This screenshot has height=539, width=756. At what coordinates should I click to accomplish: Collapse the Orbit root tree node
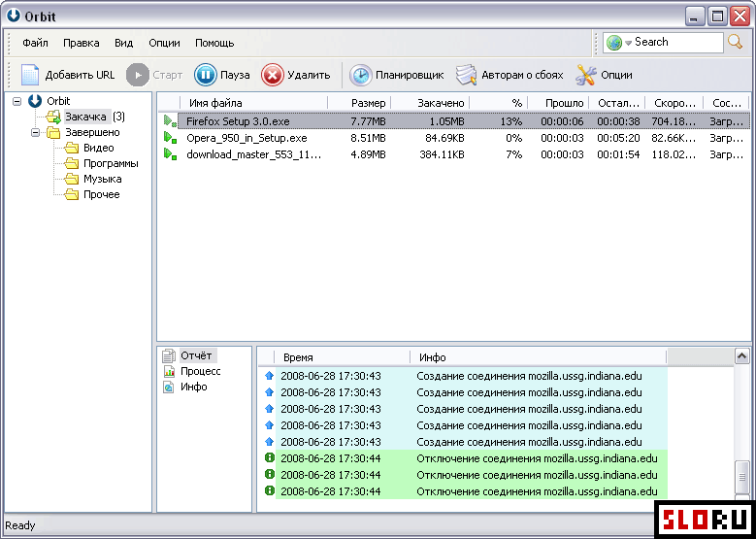point(17,101)
